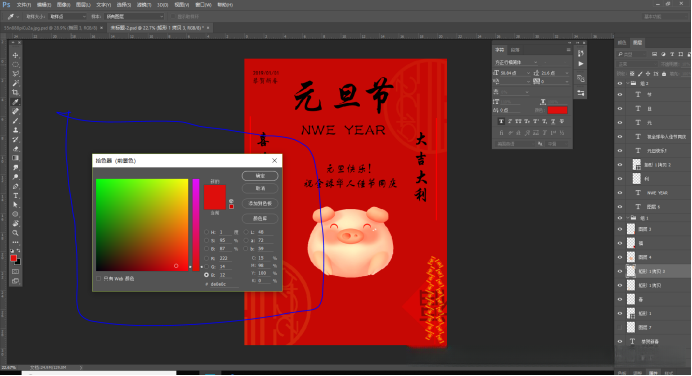
Task: Toggle visibility of layer group 组 2
Action: 620,83
